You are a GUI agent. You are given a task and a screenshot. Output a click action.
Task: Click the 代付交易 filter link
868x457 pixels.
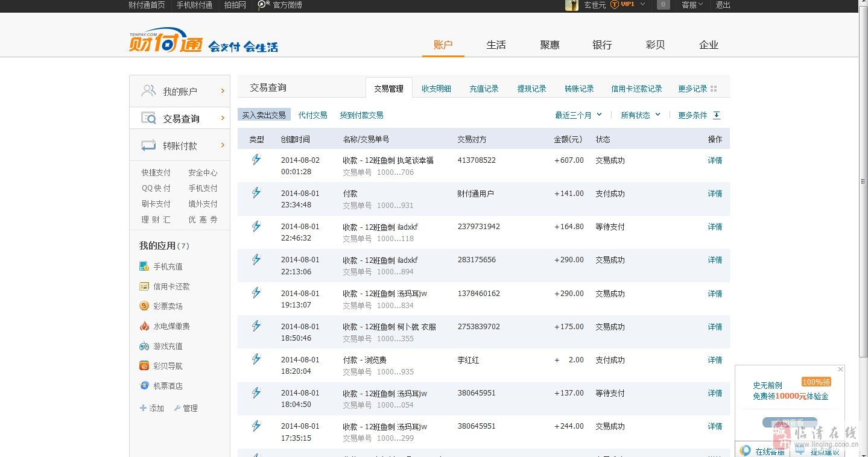[313, 115]
